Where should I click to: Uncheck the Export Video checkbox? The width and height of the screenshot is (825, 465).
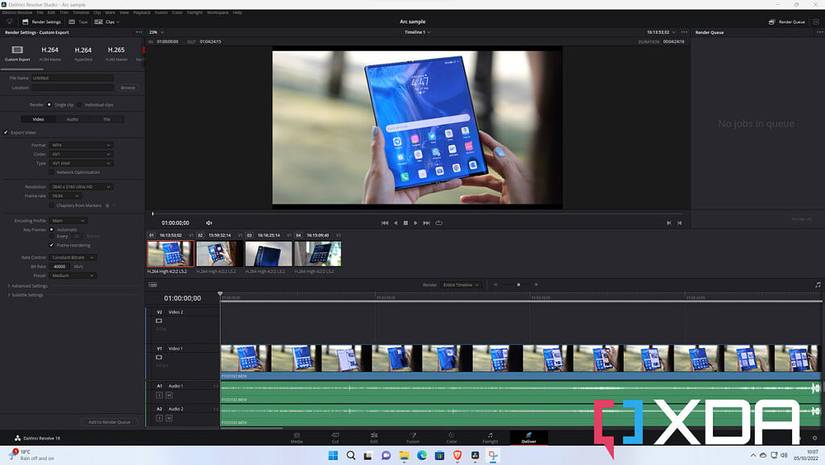tap(6, 132)
